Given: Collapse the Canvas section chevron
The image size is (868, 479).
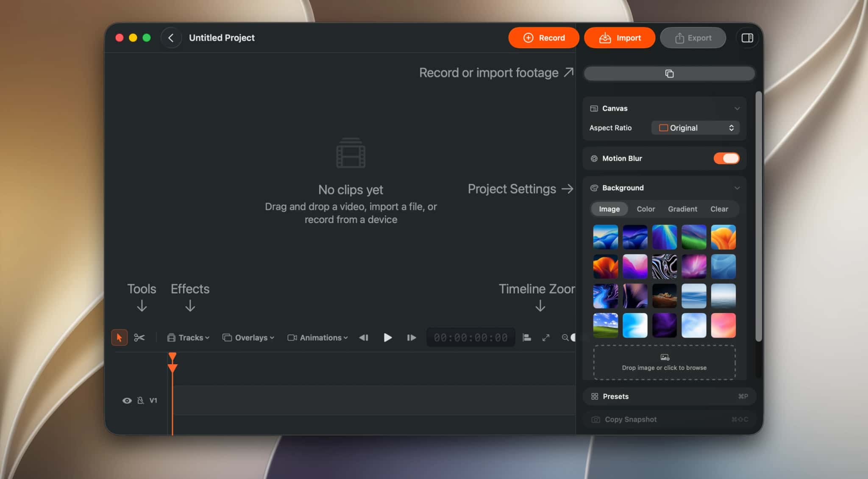Looking at the screenshot, I should pos(737,108).
